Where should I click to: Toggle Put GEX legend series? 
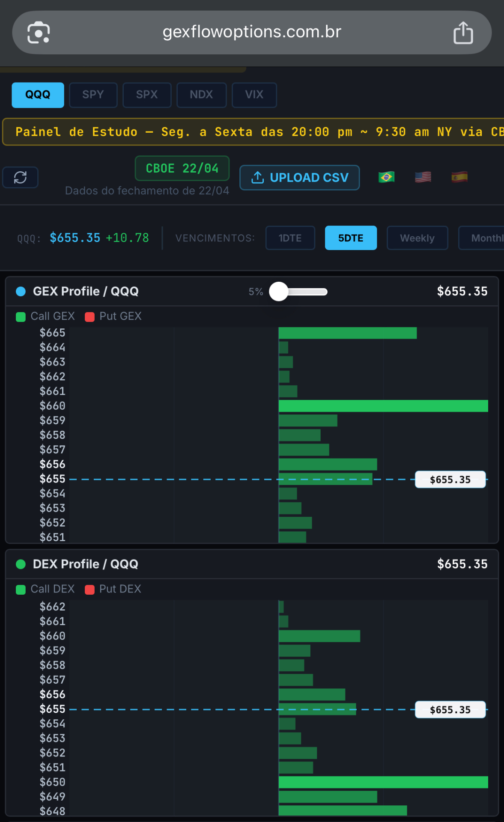point(113,316)
